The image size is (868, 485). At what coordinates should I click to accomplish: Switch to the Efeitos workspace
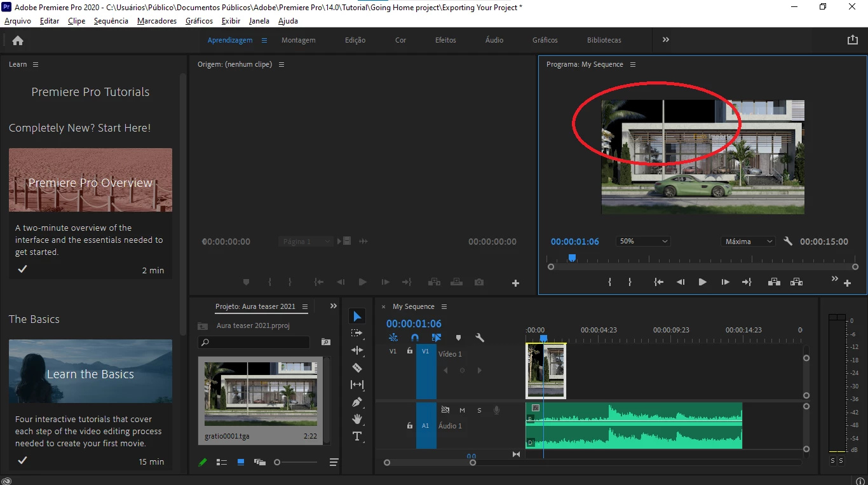pos(445,40)
